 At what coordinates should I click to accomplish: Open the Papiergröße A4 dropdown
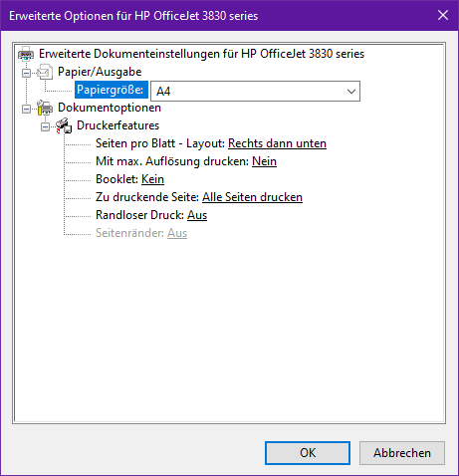[x=255, y=91]
